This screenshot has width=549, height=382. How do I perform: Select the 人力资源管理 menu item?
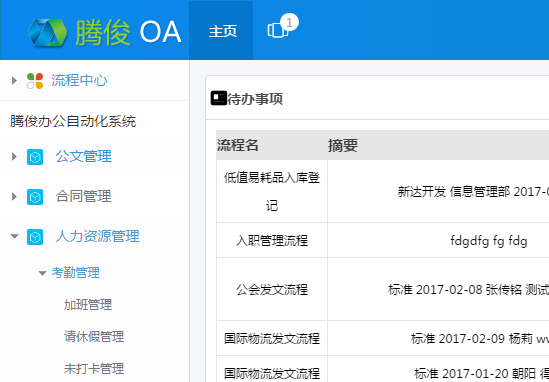tap(97, 236)
